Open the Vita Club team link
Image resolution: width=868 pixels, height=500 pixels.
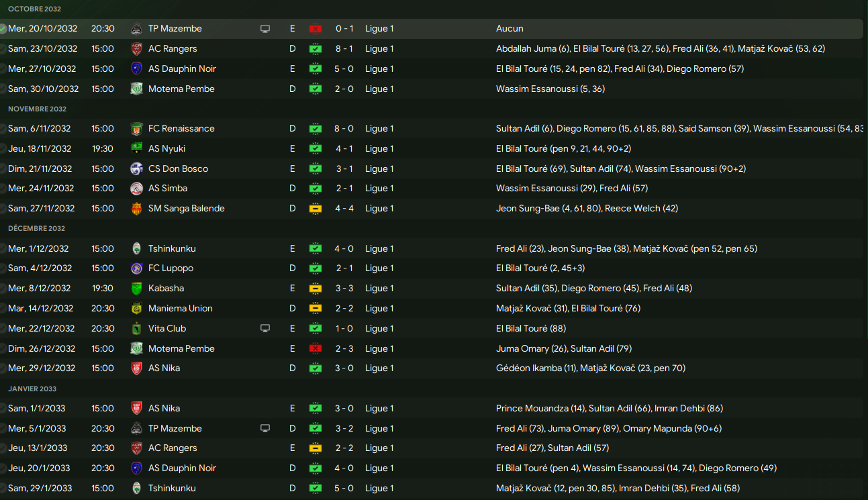(x=166, y=329)
